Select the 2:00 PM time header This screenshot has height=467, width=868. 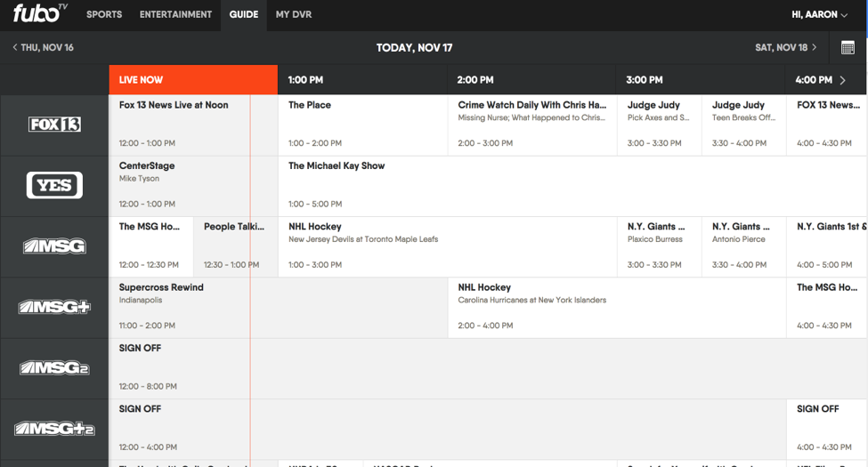coord(531,80)
